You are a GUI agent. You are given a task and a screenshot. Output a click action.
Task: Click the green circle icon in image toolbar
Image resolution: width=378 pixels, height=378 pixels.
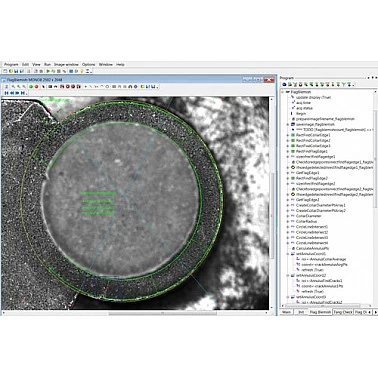31,87
